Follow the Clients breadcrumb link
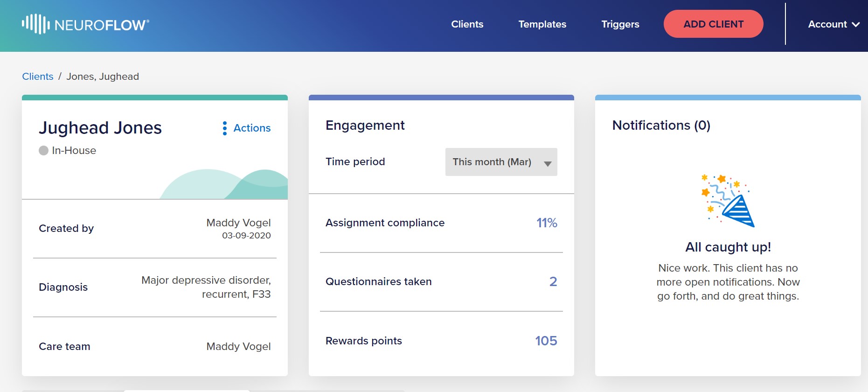868x392 pixels. (x=38, y=77)
